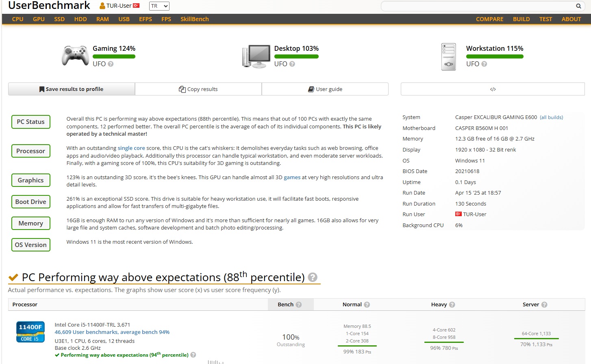Click help icon beside processor 94th percentile
The width and height of the screenshot is (591, 364).
(193, 355)
